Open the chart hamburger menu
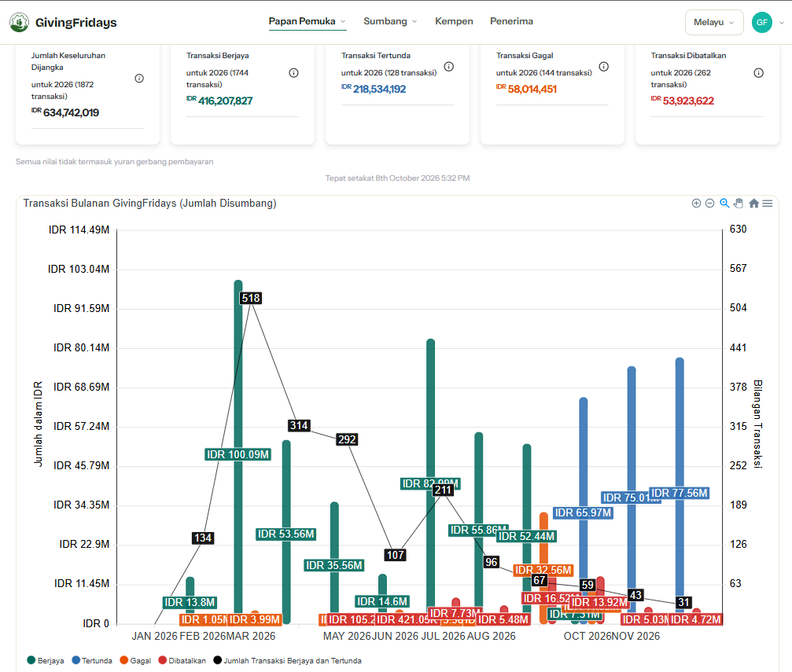The image size is (792, 672). (x=768, y=203)
